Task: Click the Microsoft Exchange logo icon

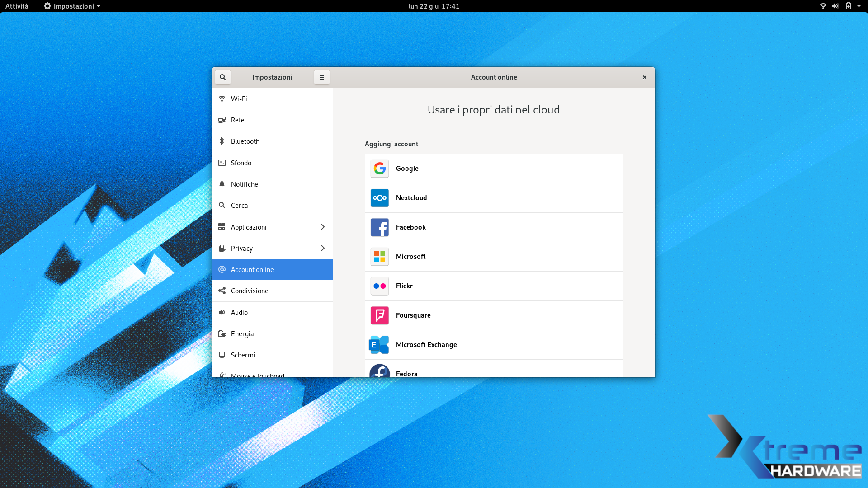Action: (379, 345)
